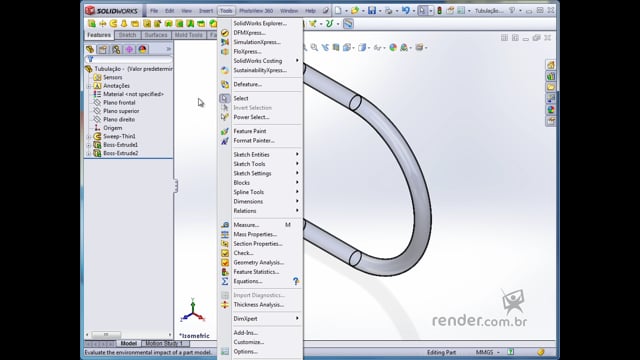Click the FeatureManager filter input field
Image resolution: width=640 pixels, height=360 pixels.
pos(129,59)
